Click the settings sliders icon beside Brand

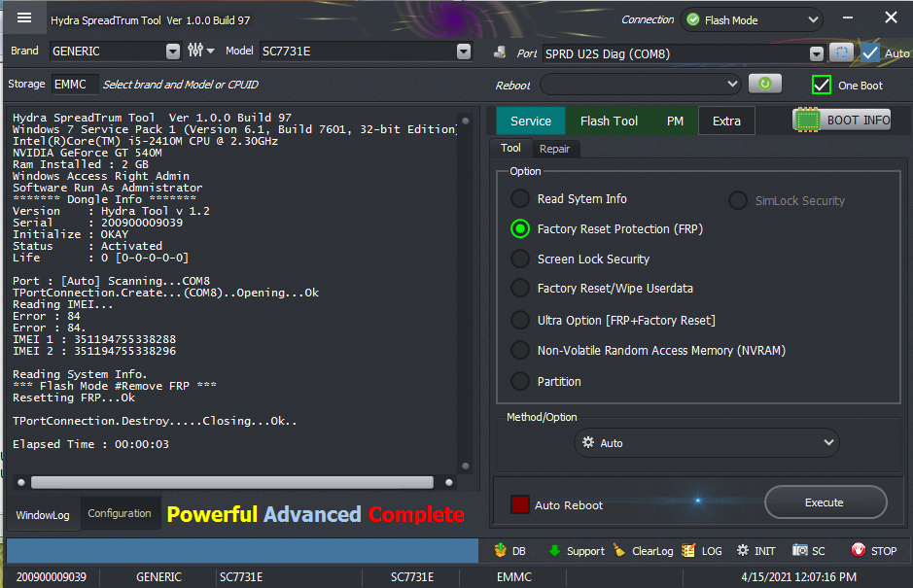coord(195,51)
